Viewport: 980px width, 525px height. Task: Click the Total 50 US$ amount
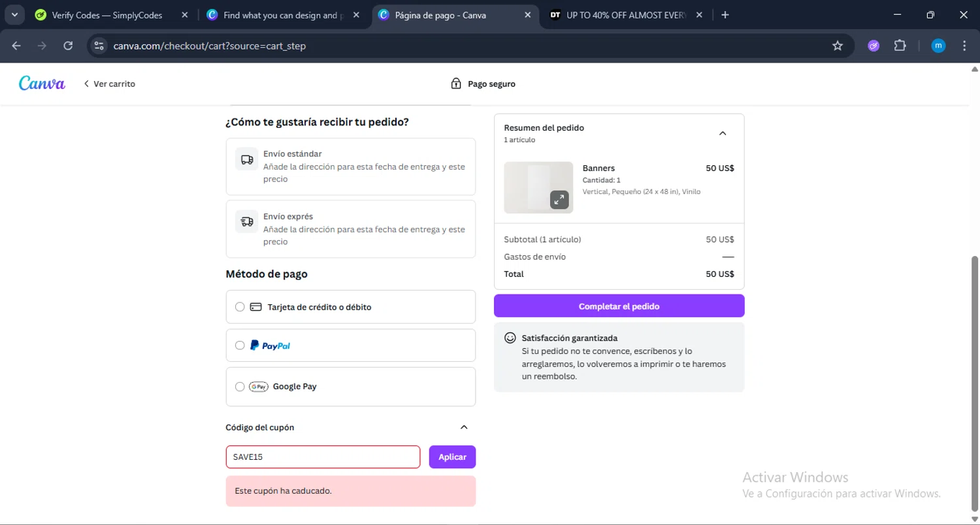pyautogui.click(x=720, y=274)
